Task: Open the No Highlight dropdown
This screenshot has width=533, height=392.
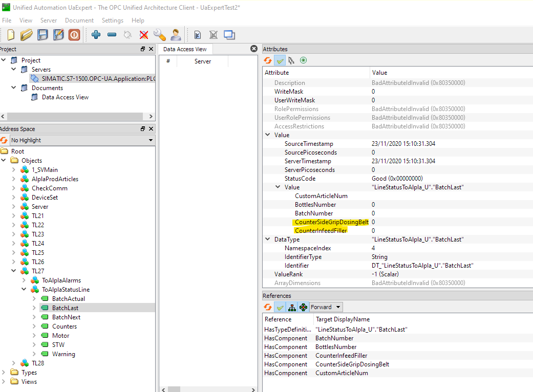Action: [x=82, y=140]
